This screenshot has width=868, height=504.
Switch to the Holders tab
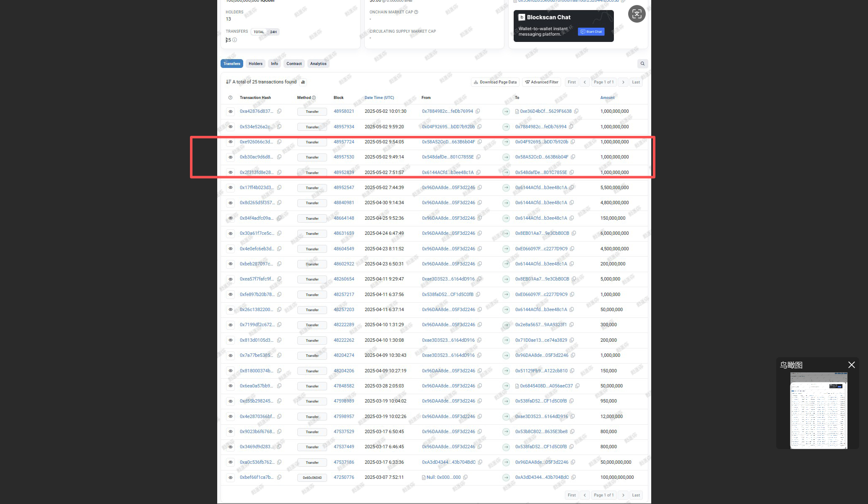255,64
